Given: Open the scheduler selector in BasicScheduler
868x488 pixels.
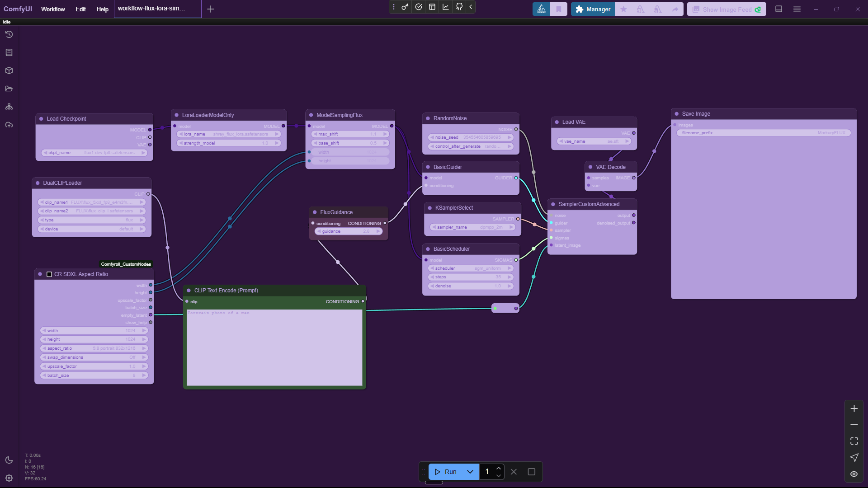Looking at the screenshot, I should [471, 268].
